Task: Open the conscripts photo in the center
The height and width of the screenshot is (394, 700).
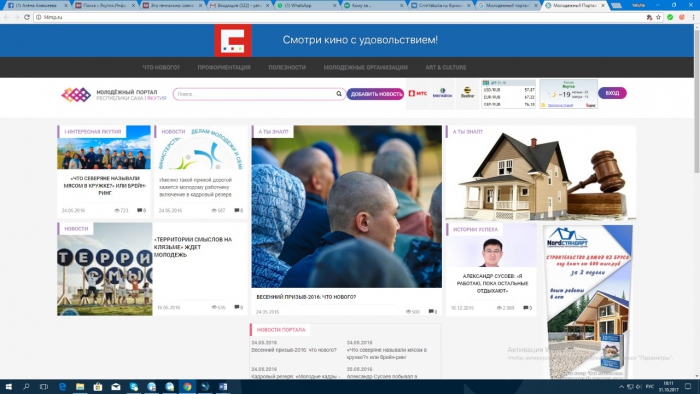Action: click(x=347, y=207)
